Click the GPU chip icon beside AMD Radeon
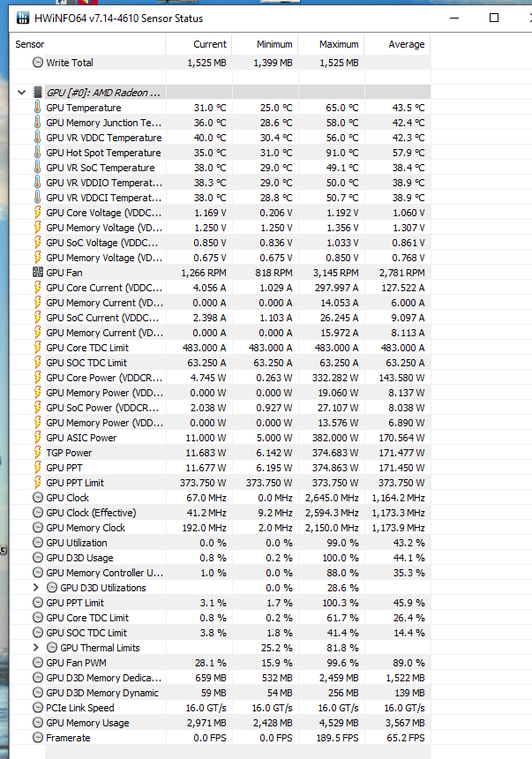Screen dimensions: 532x759 pos(37,93)
